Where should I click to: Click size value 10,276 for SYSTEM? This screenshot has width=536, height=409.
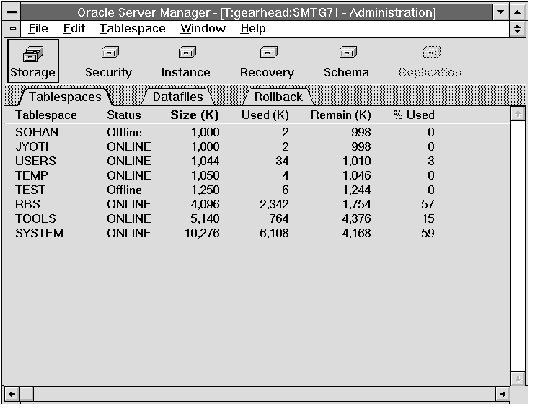point(202,234)
